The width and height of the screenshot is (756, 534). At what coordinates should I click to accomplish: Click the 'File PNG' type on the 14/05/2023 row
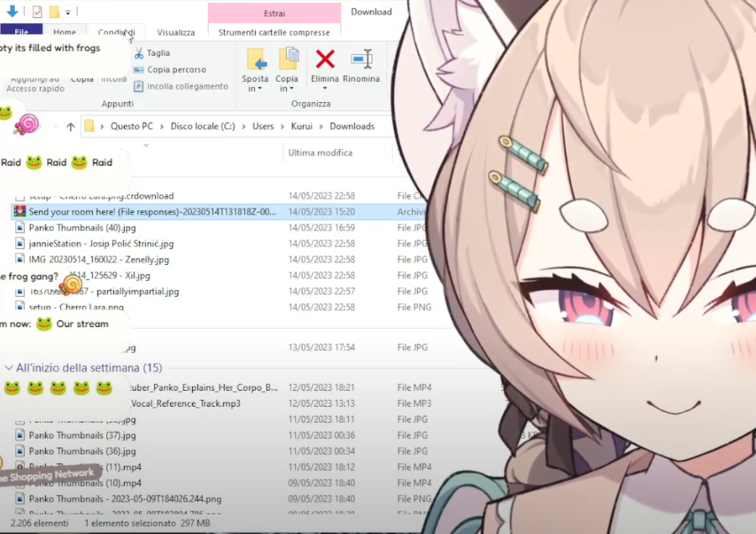(414, 308)
